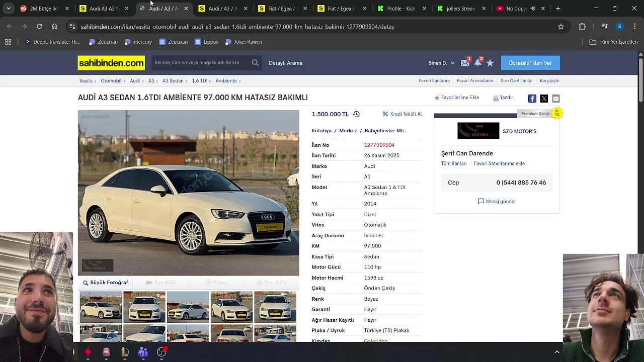
Task: Request loan with Kredi Teklifi Al
Action: tap(402, 114)
